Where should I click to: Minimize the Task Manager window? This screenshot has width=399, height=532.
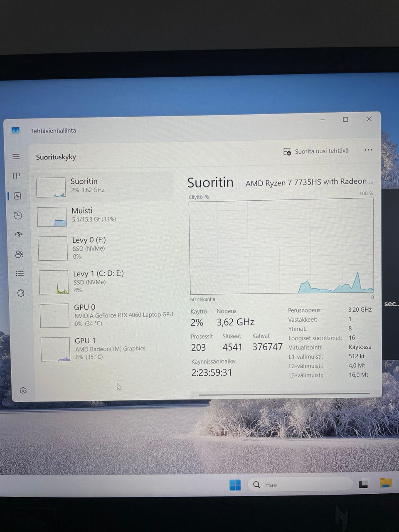322,120
